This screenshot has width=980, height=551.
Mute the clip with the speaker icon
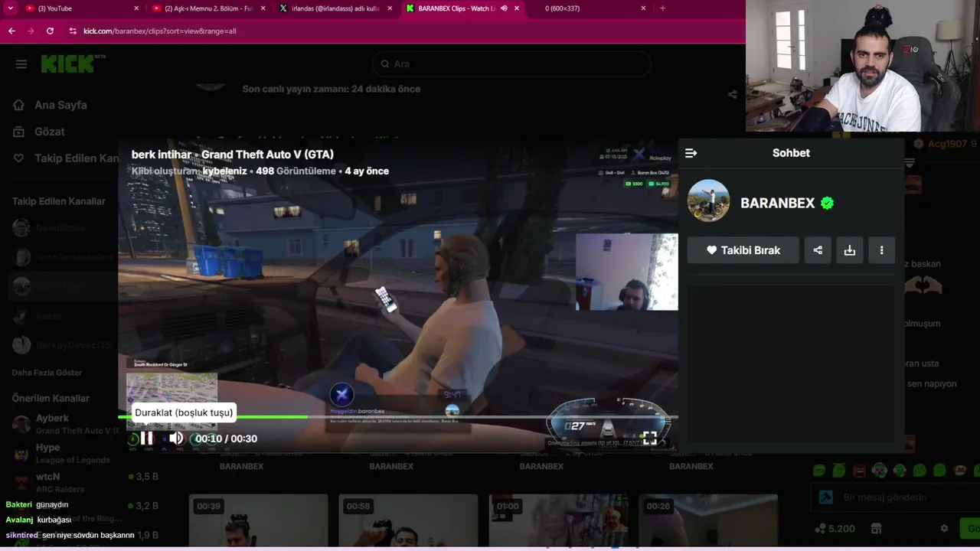176,438
